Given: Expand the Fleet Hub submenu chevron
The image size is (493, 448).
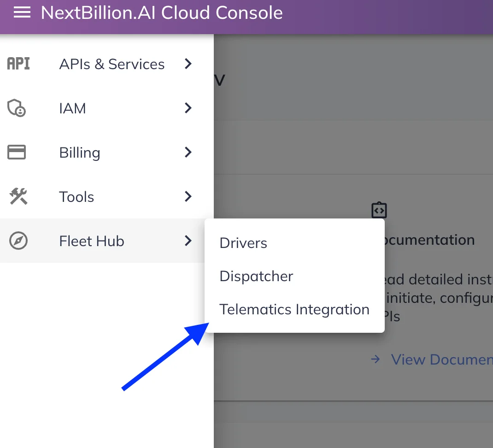Looking at the screenshot, I should (188, 241).
